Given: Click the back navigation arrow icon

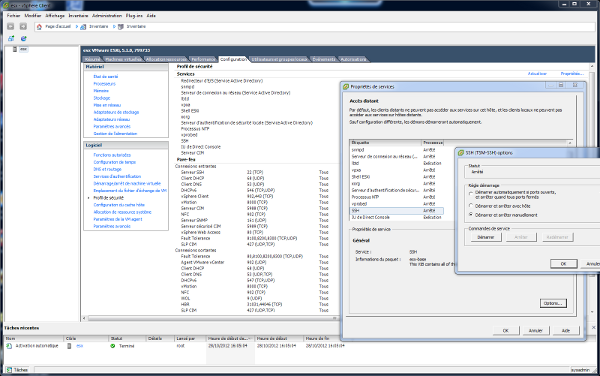Looking at the screenshot, I should (x=11, y=26).
